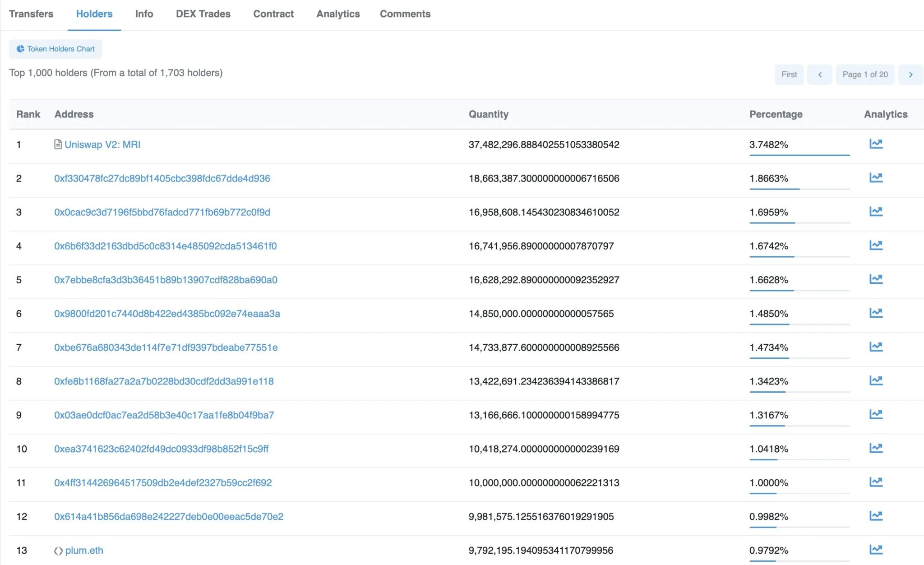Open address 0x03ae0dcf0ac7ea2d58b3e40c17aa1fe8b04f9ba7
The width and height of the screenshot is (924, 565).
[164, 415]
